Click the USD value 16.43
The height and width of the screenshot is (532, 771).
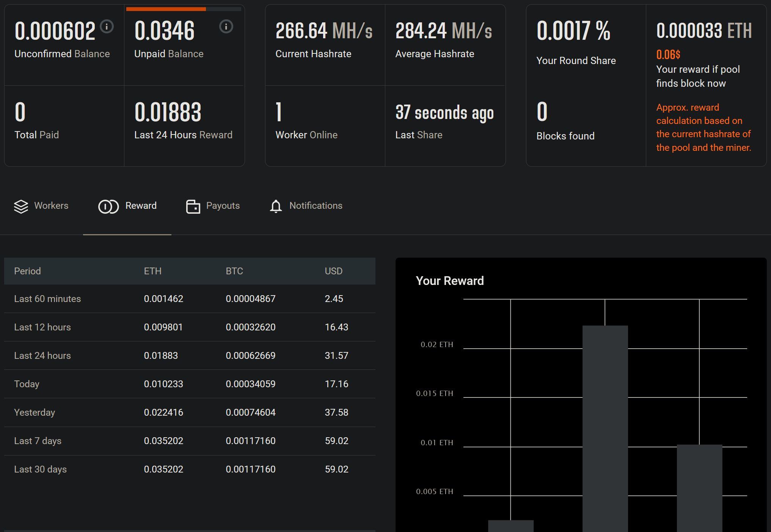click(x=336, y=327)
